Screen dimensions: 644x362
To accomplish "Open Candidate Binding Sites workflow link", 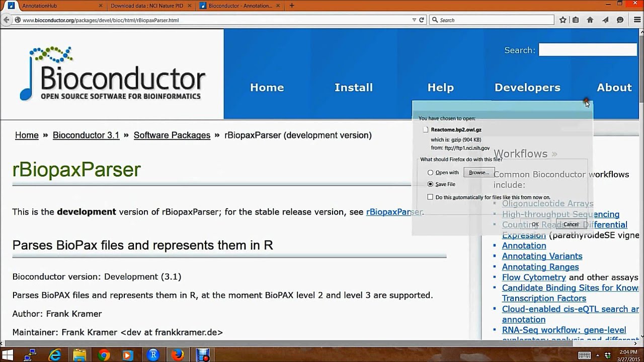I will click(571, 293).
